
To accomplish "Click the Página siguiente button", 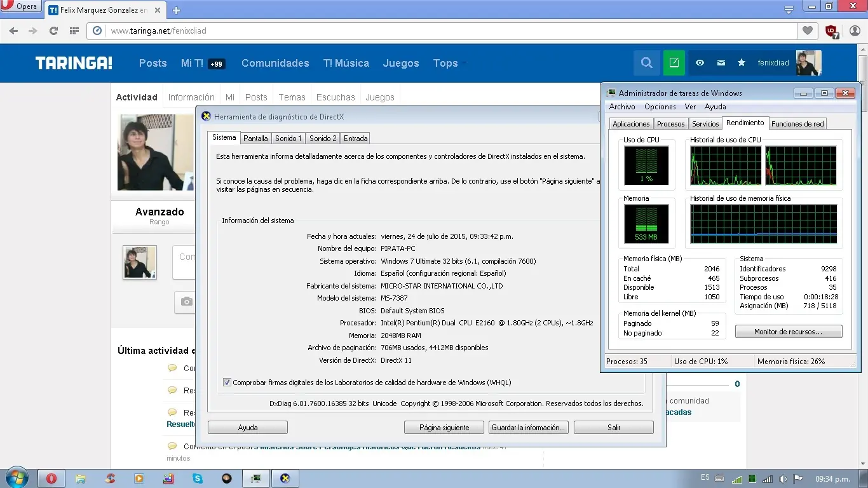I will click(444, 428).
